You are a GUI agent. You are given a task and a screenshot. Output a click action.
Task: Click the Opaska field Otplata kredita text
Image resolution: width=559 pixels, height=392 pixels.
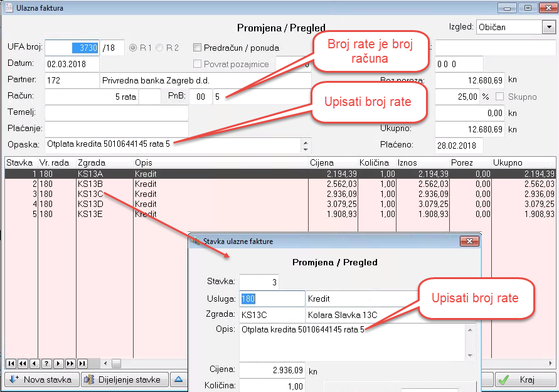pos(173,145)
